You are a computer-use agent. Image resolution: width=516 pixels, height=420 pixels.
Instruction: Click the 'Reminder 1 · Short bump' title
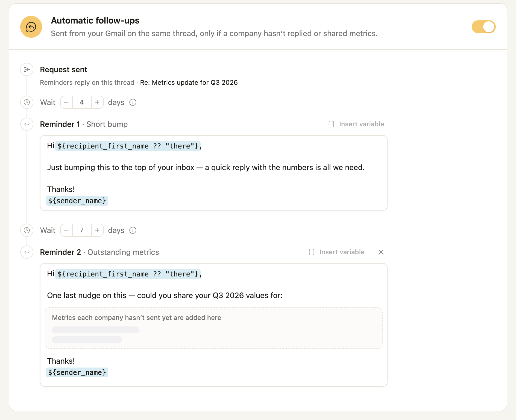coord(84,124)
